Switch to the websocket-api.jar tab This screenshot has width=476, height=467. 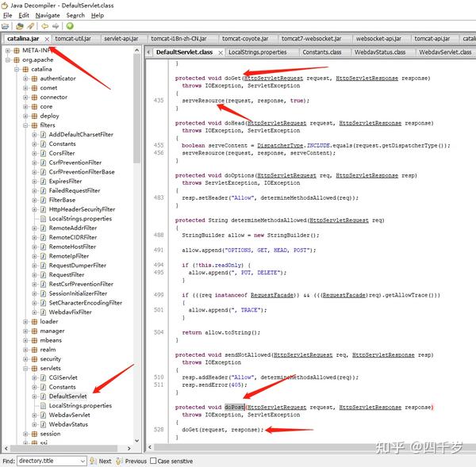378,39
